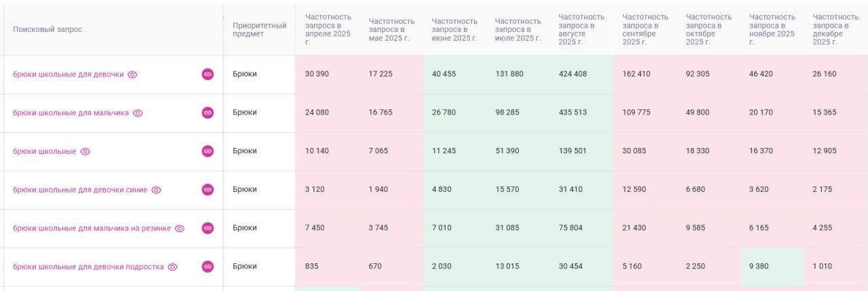Sort by 'Частотность запроса в августе 2025 г.' header
Viewport: 868px width, 291px height.
[581, 30]
